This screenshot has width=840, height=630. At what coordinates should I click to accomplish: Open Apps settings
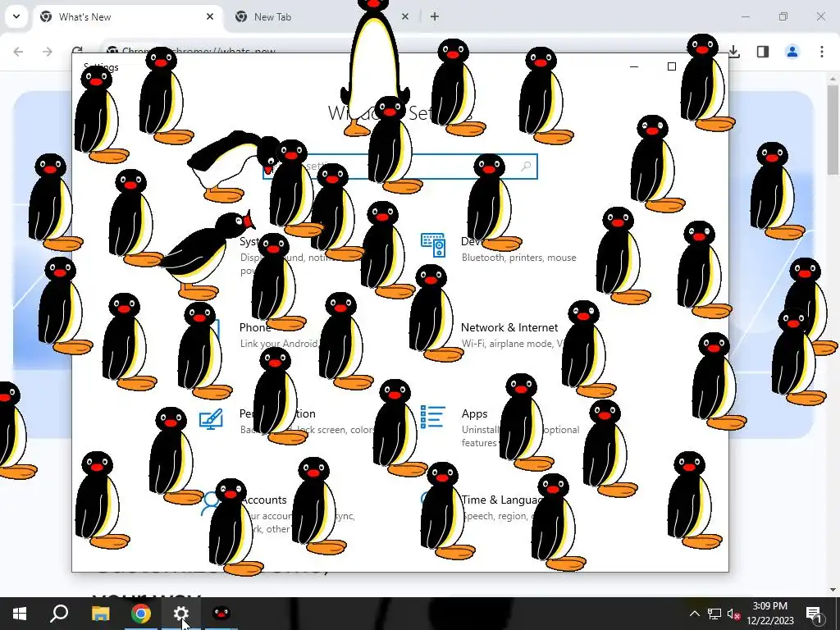pos(475,414)
